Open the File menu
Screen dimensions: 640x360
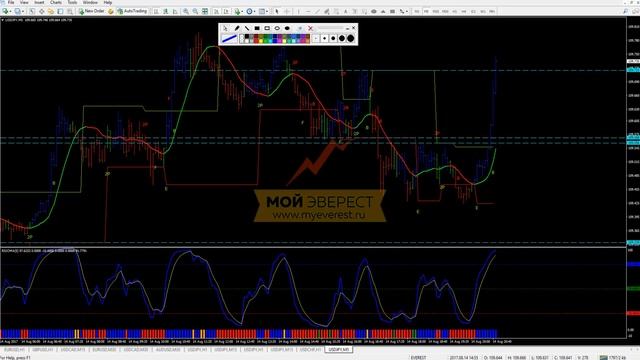11,2
